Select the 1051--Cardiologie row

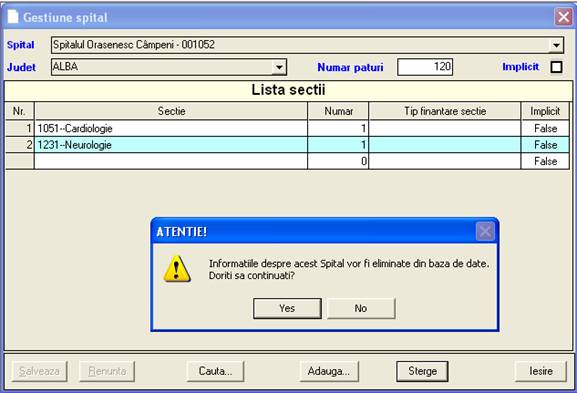click(287, 128)
